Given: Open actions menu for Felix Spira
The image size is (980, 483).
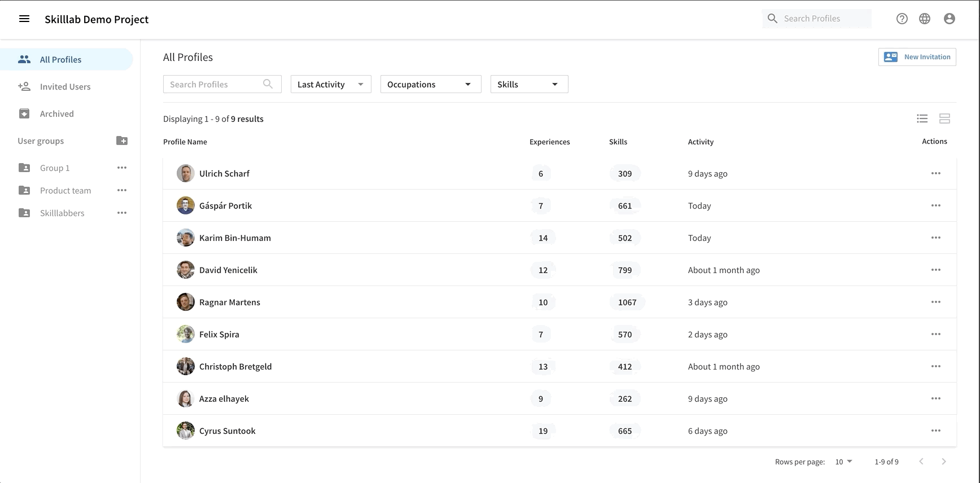Looking at the screenshot, I should [x=936, y=334].
